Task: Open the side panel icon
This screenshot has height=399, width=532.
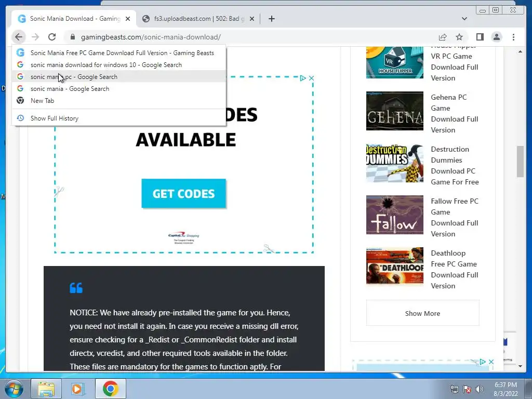Action: (480, 37)
